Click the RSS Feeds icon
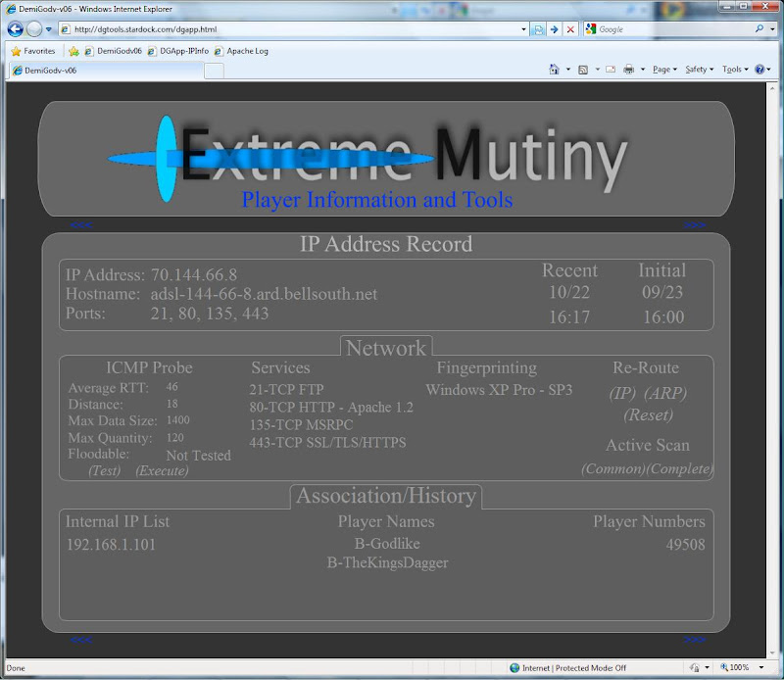 click(x=583, y=70)
